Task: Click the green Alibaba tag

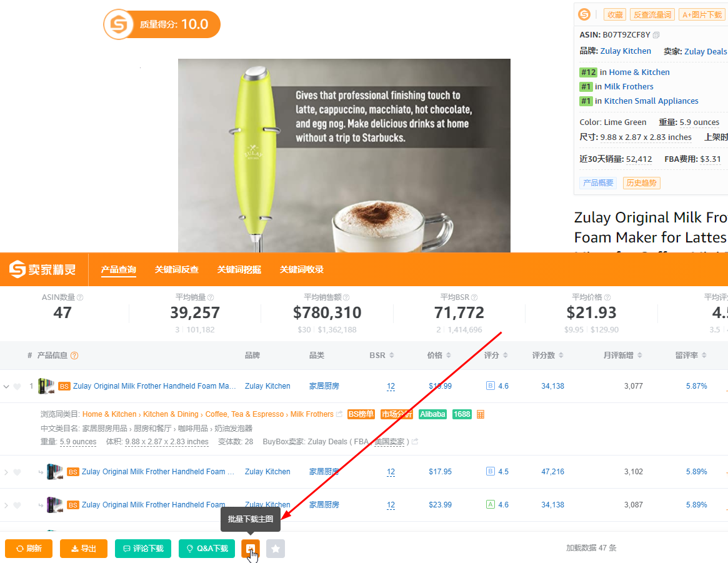Action: click(x=432, y=414)
